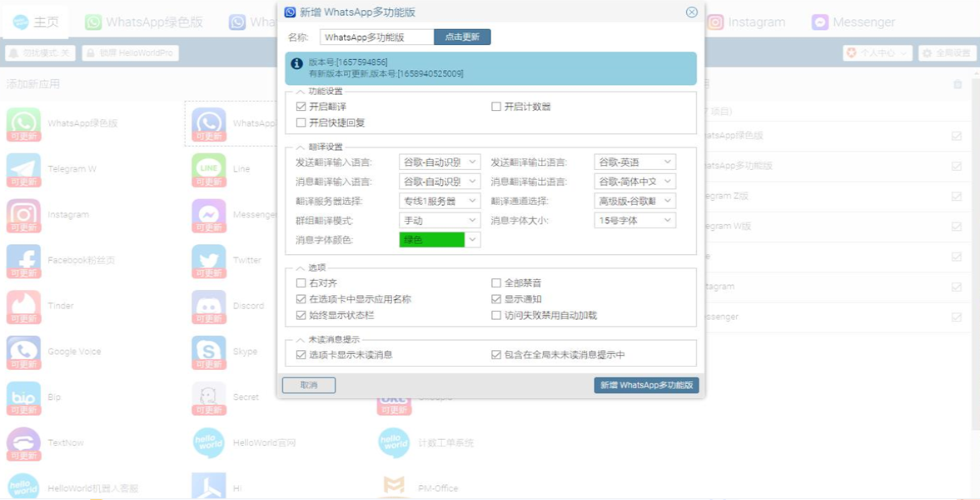Click the Facebook粉丝页 app icon

pos(22,261)
